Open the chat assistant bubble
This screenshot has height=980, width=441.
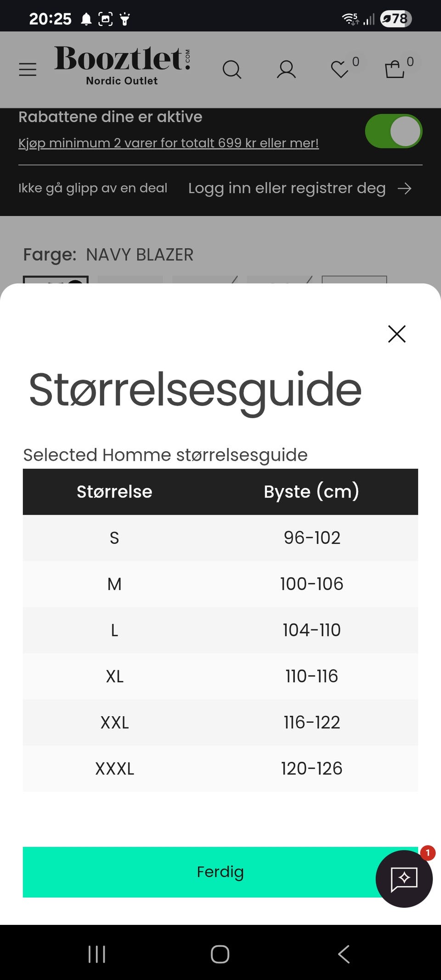[x=404, y=878]
